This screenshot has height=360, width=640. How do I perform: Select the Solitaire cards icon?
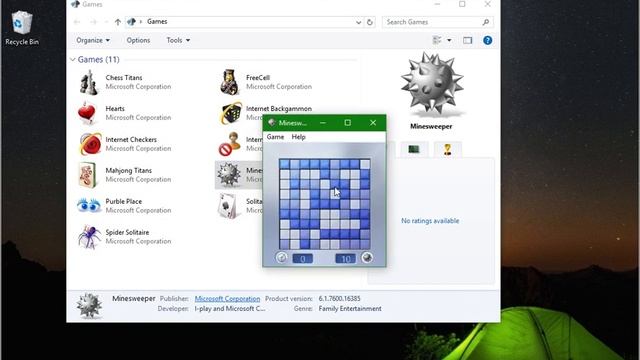[228, 206]
